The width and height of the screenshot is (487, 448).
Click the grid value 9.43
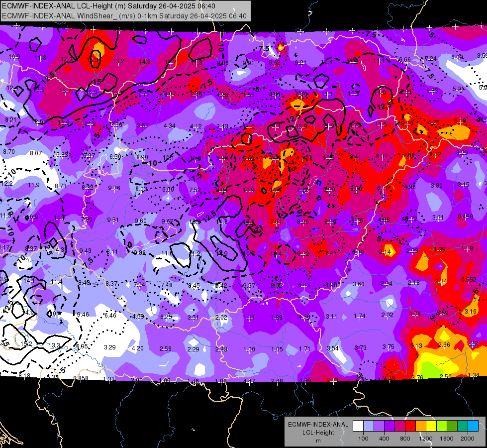coord(86,250)
